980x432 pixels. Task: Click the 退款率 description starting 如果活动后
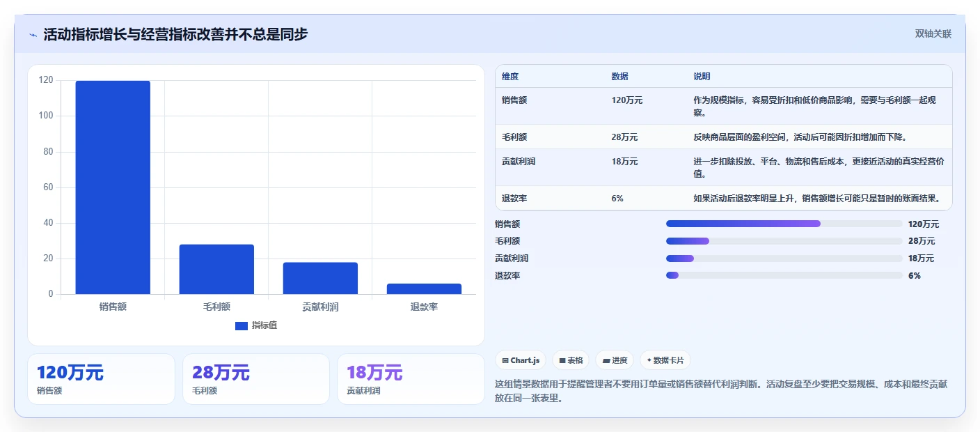click(819, 199)
